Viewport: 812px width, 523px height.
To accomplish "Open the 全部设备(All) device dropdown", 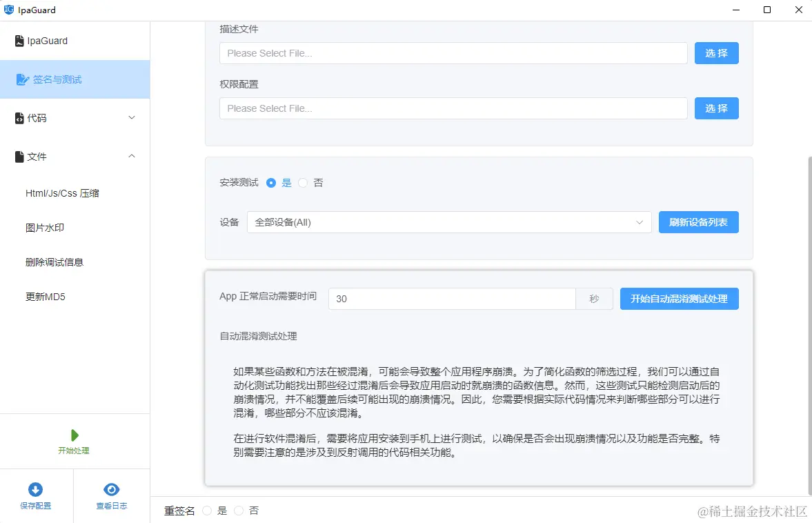I will [448, 221].
